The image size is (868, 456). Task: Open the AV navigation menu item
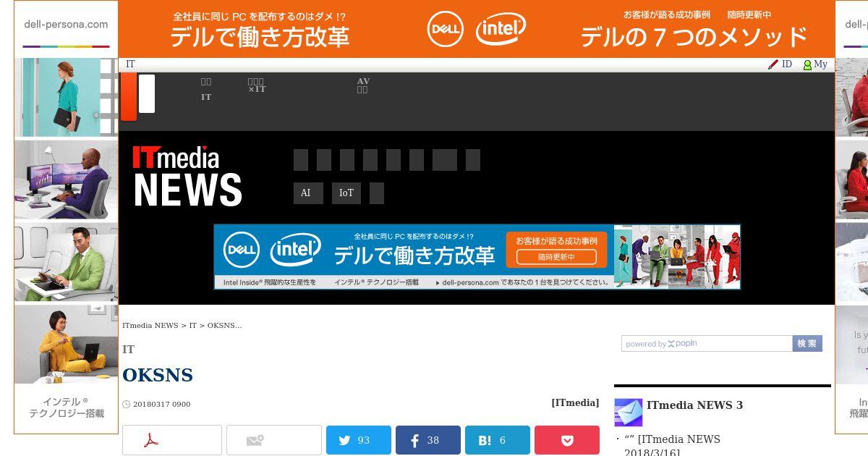363,85
